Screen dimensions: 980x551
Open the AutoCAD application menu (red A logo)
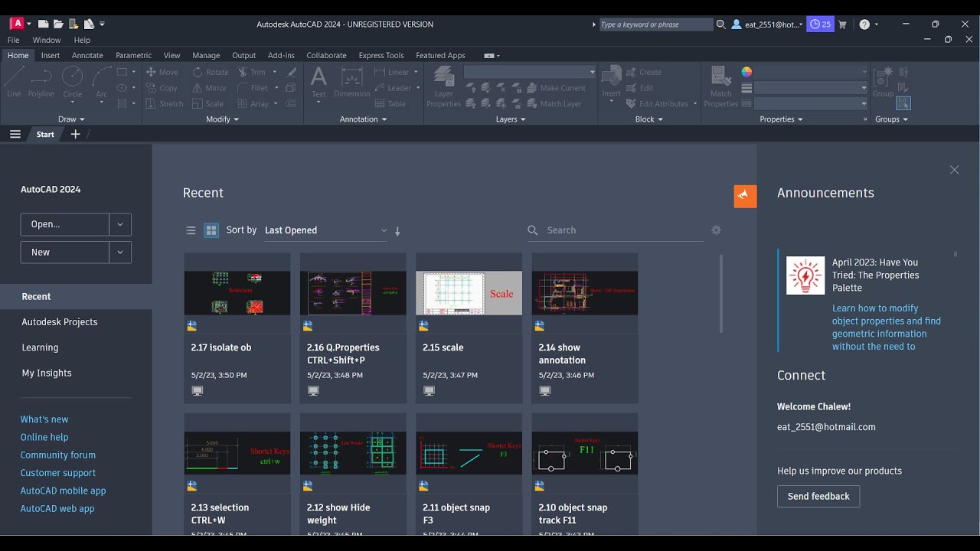click(18, 24)
